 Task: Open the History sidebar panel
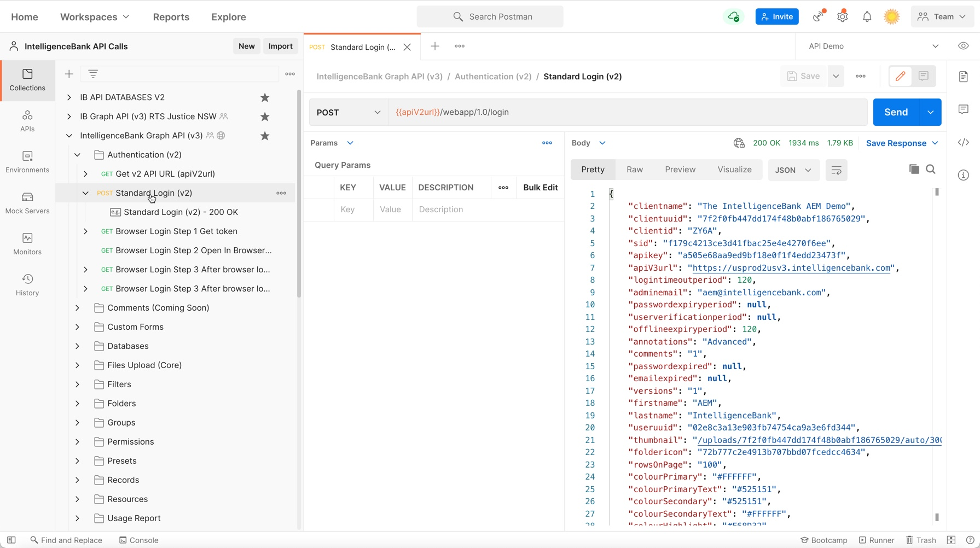pyautogui.click(x=27, y=285)
